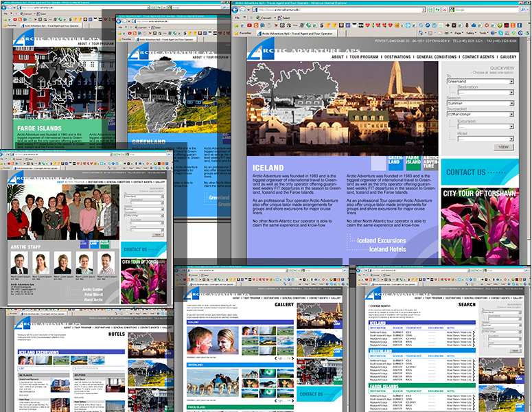The image size is (532, 412).
Task: Click the green Refresh icon in the Iceland window
Action: point(438,10)
